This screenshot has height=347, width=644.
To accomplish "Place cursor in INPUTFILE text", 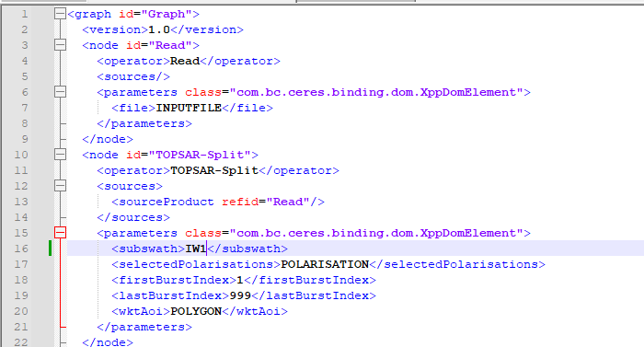I will pyautogui.click(x=189, y=108).
